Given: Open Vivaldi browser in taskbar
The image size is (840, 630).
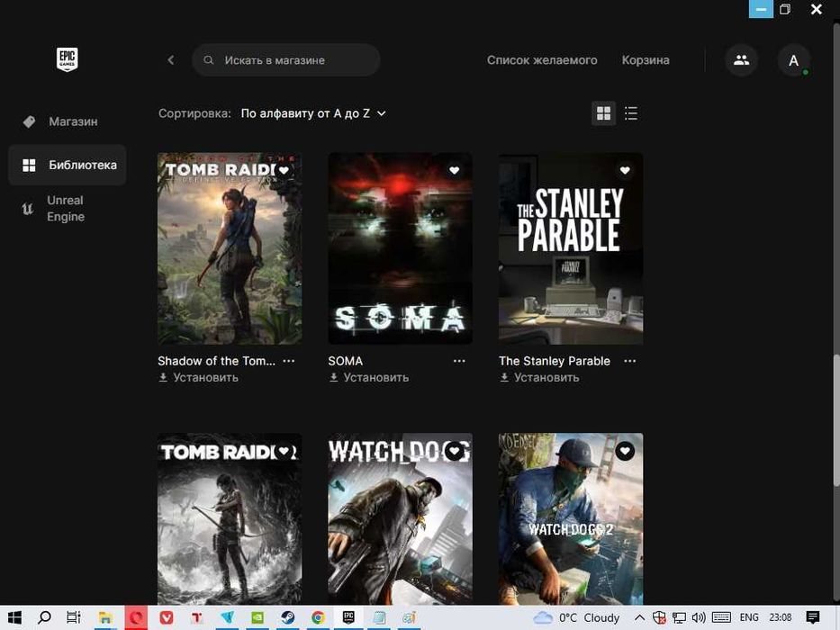Looking at the screenshot, I should pyautogui.click(x=167, y=618).
